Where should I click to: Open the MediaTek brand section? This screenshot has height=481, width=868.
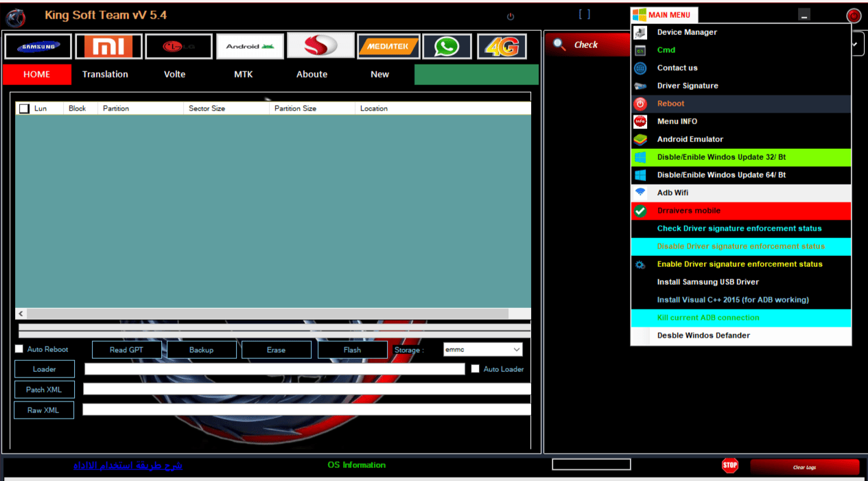click(x=388, y=47)
